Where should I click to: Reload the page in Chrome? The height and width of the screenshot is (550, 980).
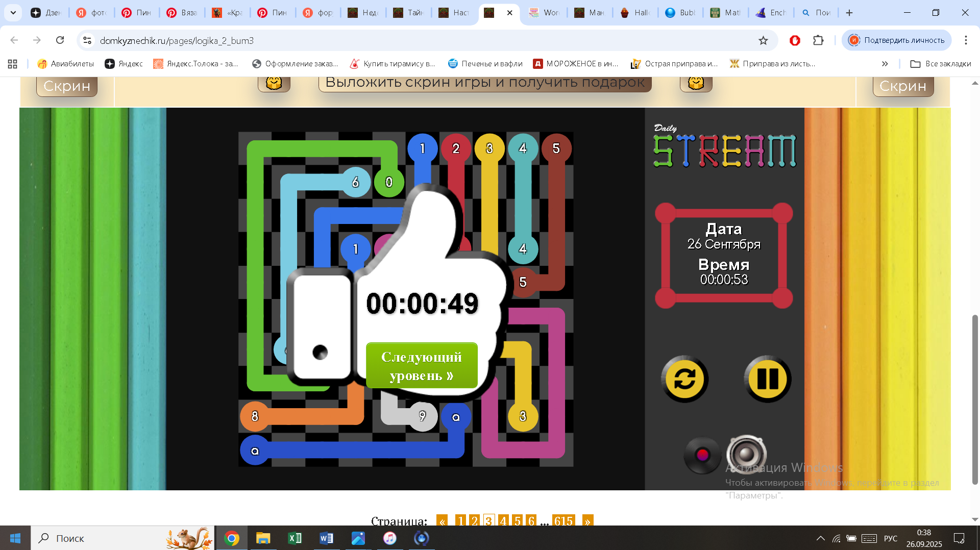[60, 40]
